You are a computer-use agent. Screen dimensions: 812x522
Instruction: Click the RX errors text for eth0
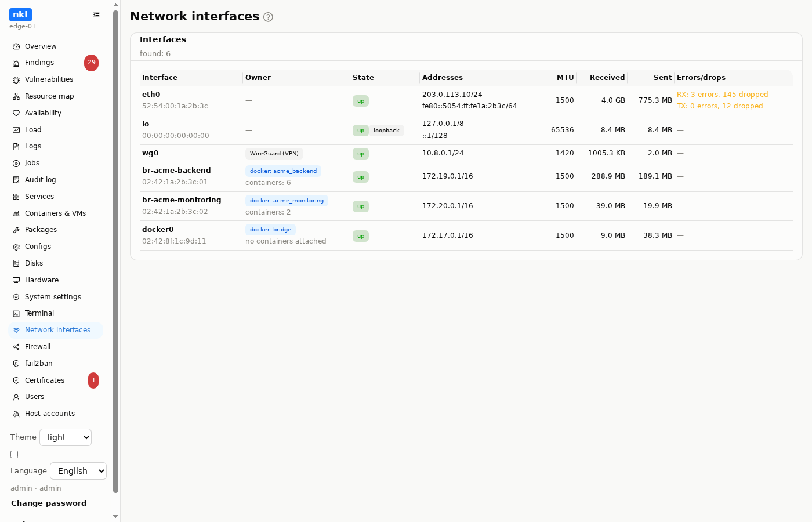[x=723, y=95]
